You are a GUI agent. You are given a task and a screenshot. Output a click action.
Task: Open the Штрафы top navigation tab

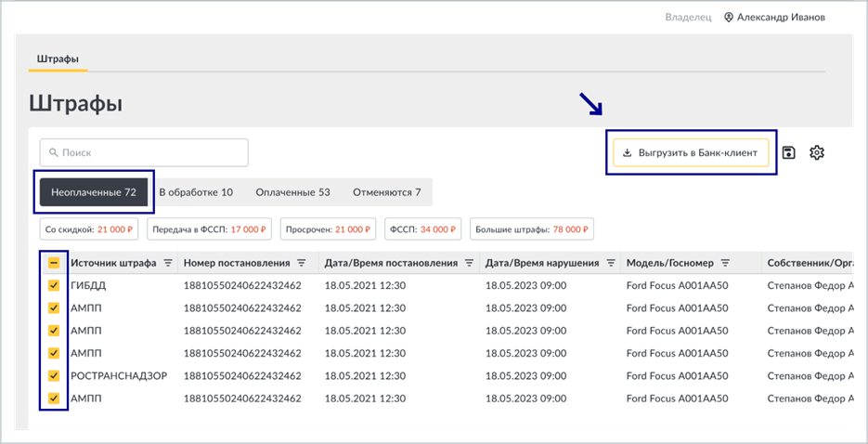58,59
